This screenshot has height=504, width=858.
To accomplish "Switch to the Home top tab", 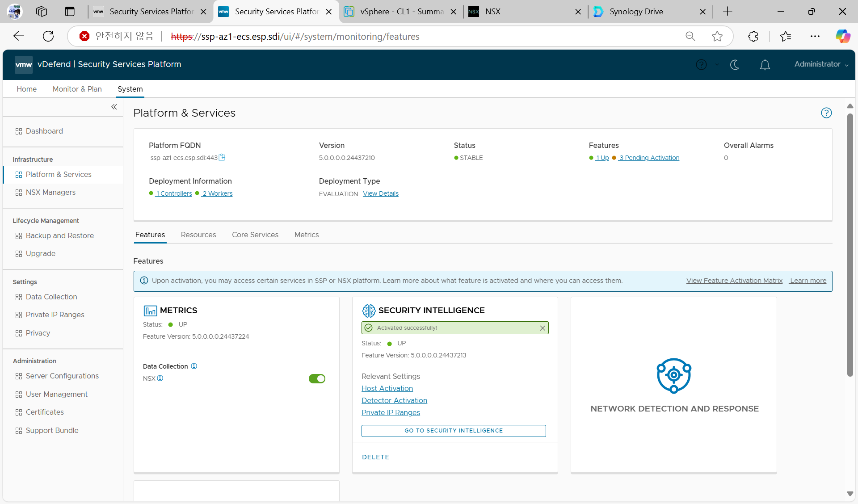I will pyautogui.click(x=27, y=89).
